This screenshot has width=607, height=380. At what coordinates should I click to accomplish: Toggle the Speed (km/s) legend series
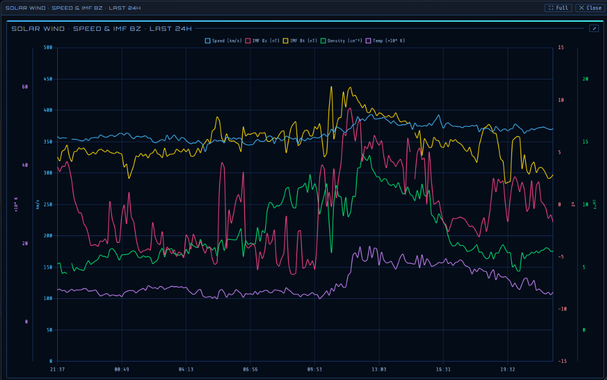[x=223, y=41]
